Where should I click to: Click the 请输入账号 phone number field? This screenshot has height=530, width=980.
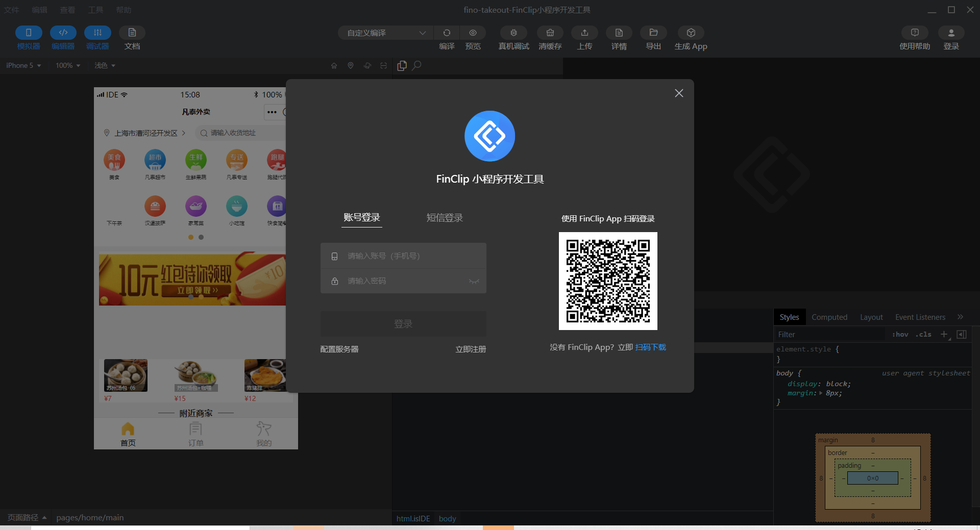tap(403, 256)
